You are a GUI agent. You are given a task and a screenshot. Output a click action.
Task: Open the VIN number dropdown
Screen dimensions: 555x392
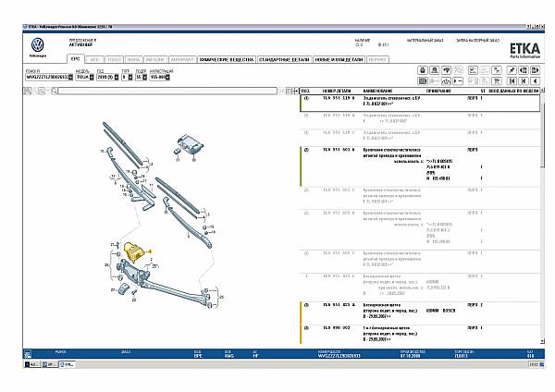tap(70, 77)
